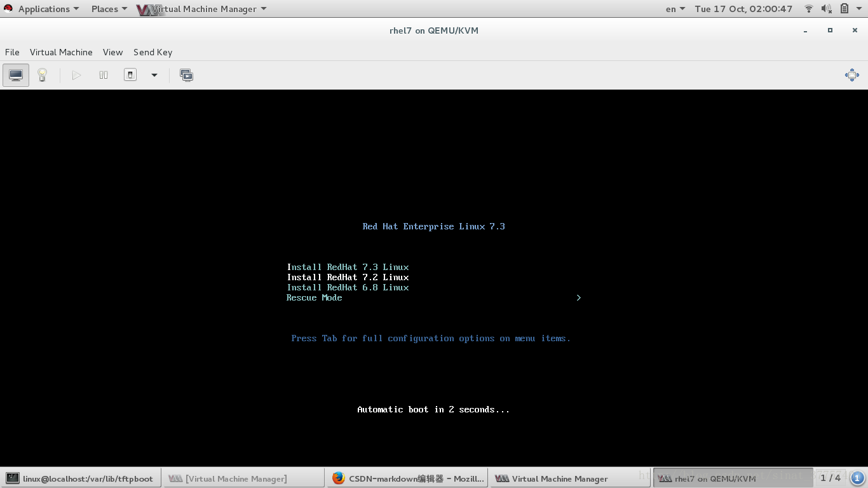
Task: Open the Applications menu
Action: (x=48, y=9)
